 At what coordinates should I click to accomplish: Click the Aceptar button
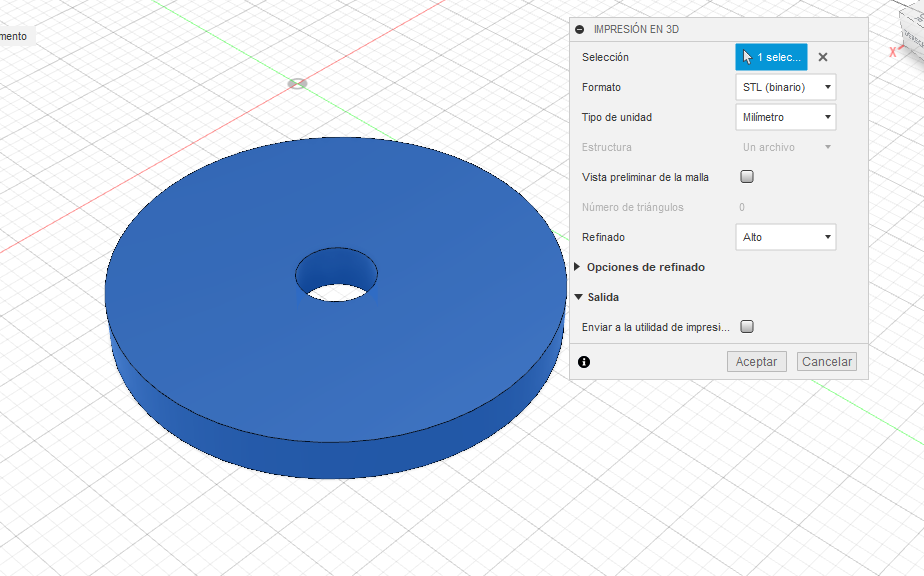tap(757, 362)
